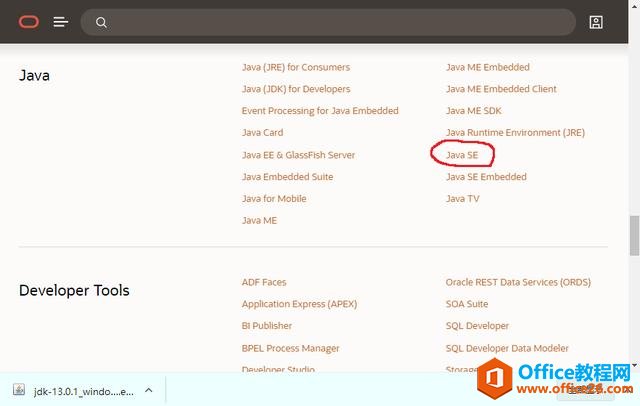Open Java Runtime Environment (JRE) link
Viewport: 640px width, 406px height.
point(516,133)
